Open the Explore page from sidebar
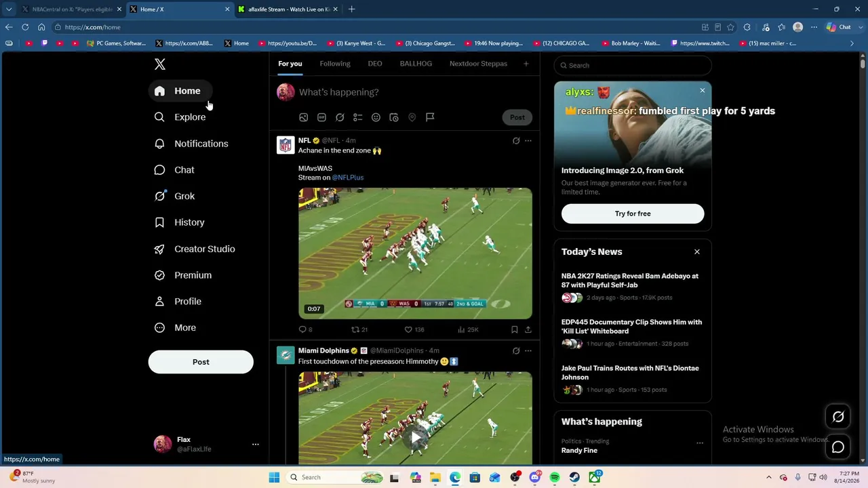The height and width of the screenshot is (488, 868). pos(180,117)
